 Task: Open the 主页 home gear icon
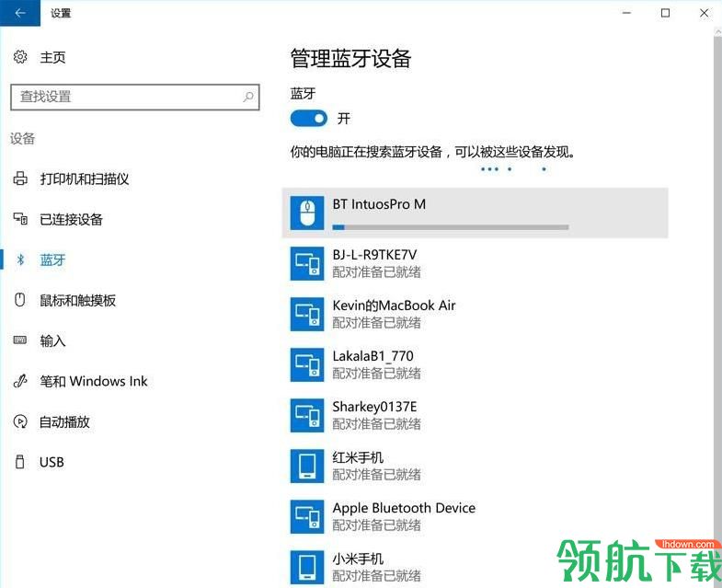(20, 57)
